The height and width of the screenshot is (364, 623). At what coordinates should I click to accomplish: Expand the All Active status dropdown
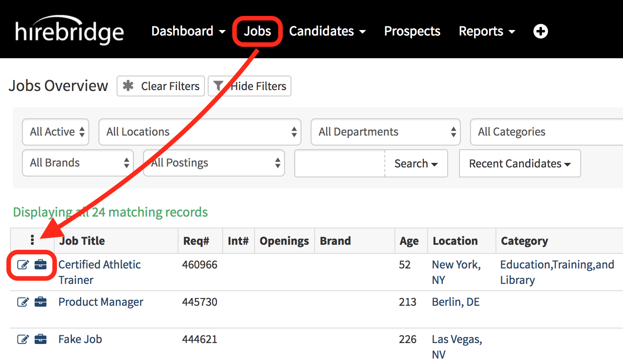(x=56, y=132)
